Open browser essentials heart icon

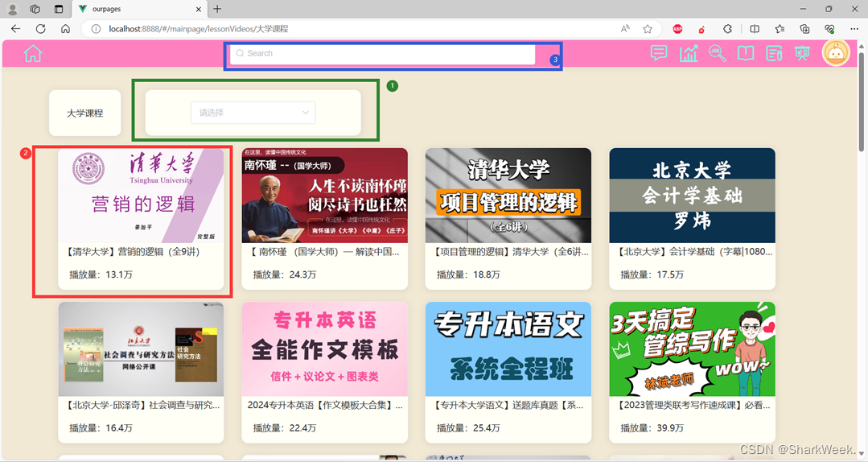coord(829,29)
